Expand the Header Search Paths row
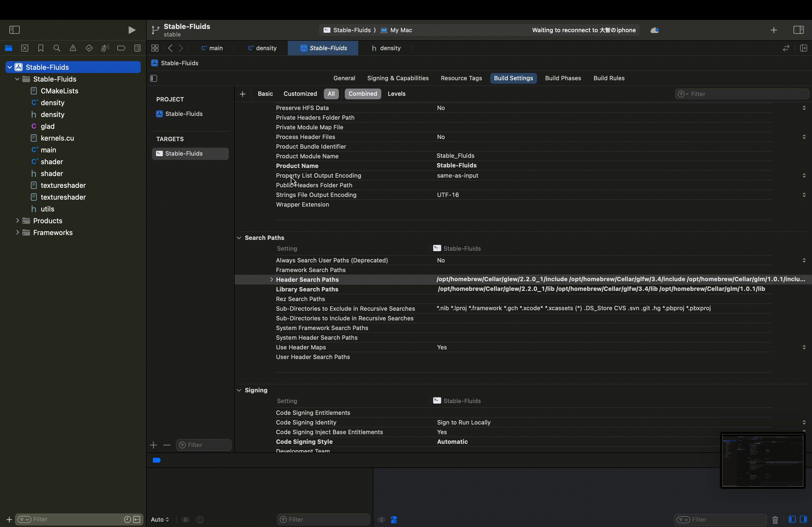 tap(271, 280)
